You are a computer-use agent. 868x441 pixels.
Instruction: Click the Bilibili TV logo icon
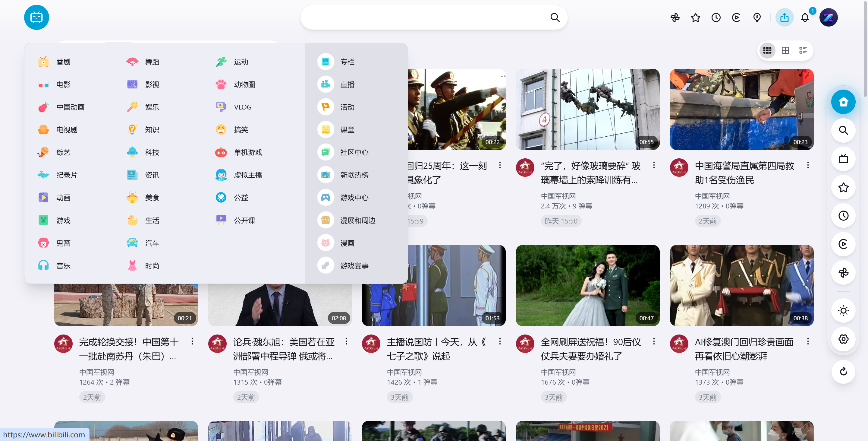click(36, 17)
